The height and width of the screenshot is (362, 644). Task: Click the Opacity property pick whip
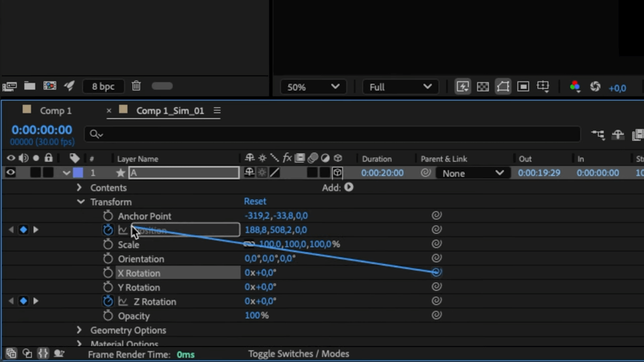[x=436, y=315]
